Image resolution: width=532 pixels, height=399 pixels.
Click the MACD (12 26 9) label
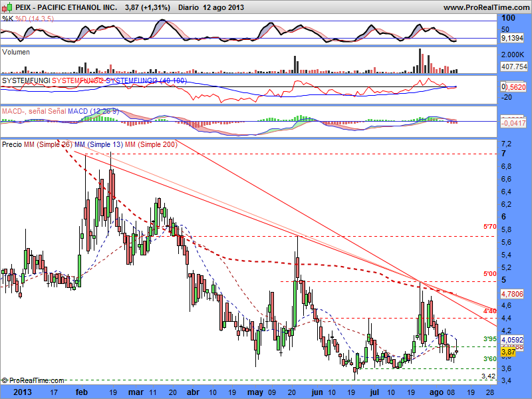(93, 111)
